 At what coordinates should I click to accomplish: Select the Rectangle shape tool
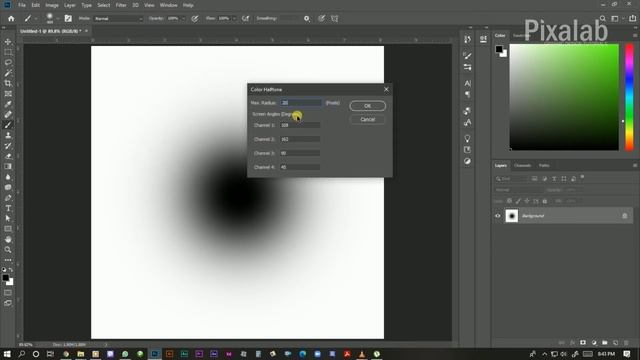pyautogui.click(x=8, y=229)
